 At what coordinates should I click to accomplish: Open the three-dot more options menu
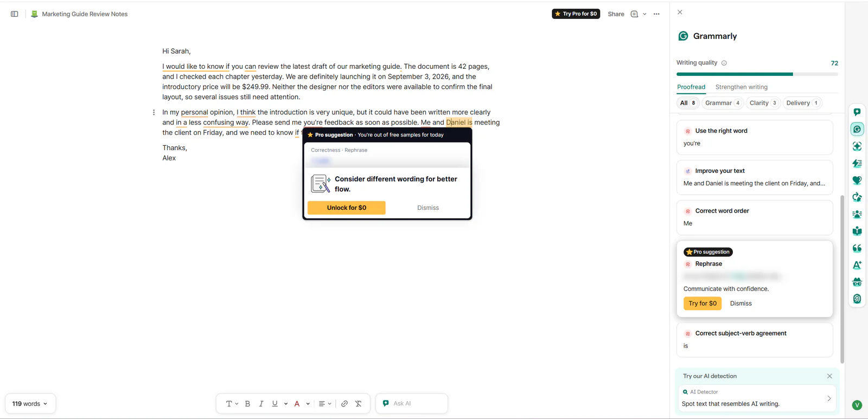656,14
